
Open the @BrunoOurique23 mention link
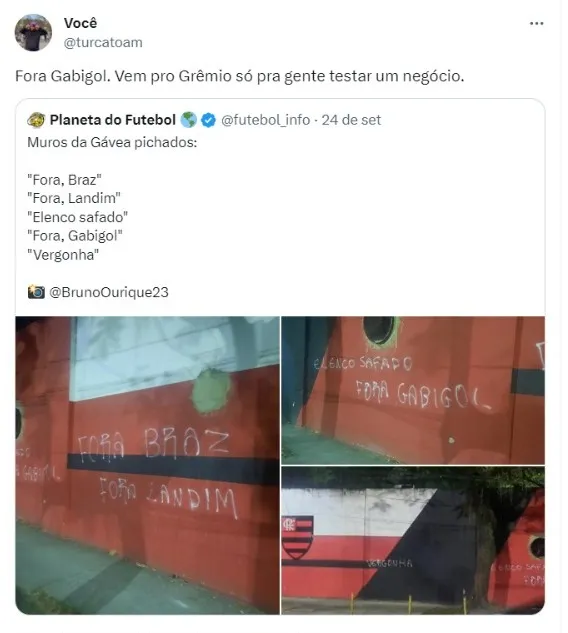(109, 292)
